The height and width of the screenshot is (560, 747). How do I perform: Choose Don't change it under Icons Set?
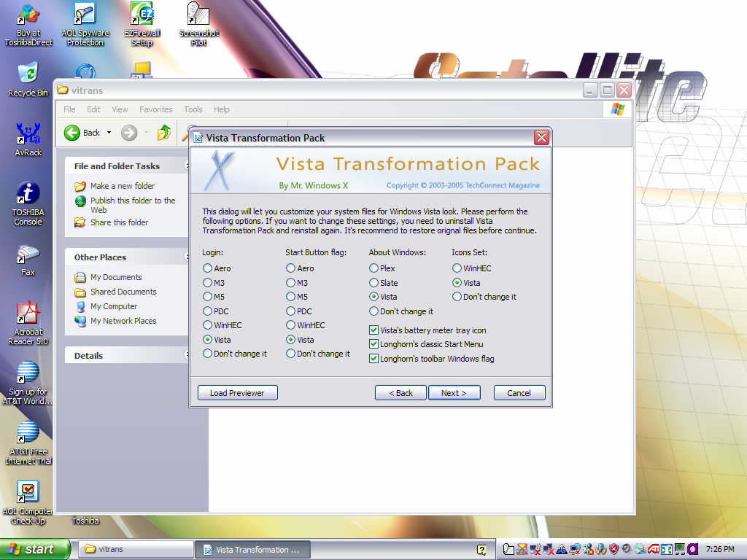457,297
